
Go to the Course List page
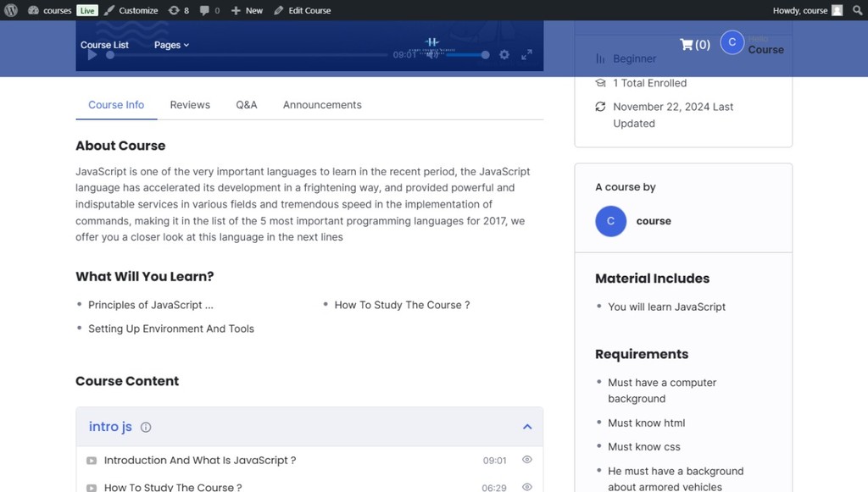pos(104,45)
